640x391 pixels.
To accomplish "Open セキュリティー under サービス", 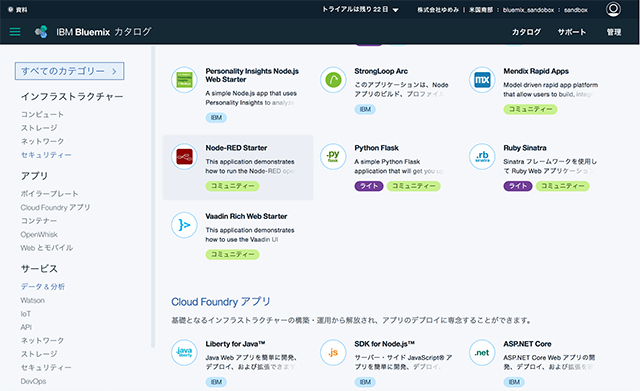I will point(46,367).
